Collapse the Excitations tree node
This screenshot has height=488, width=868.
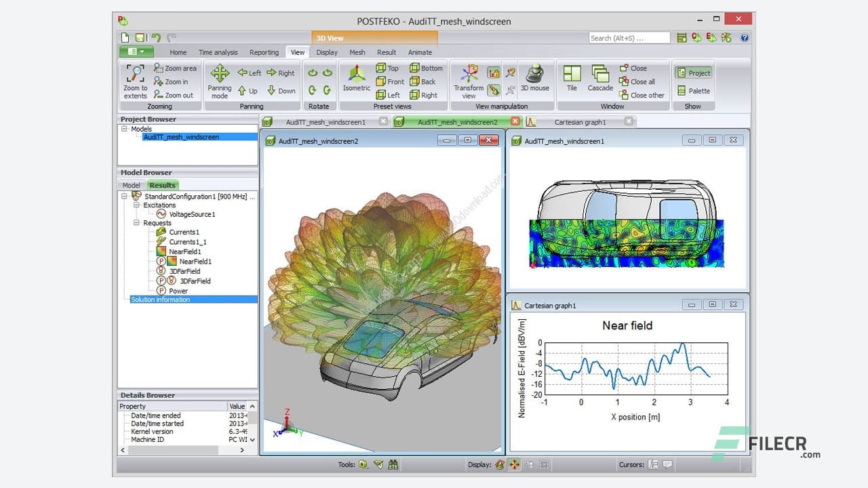[x=136, y=205]
